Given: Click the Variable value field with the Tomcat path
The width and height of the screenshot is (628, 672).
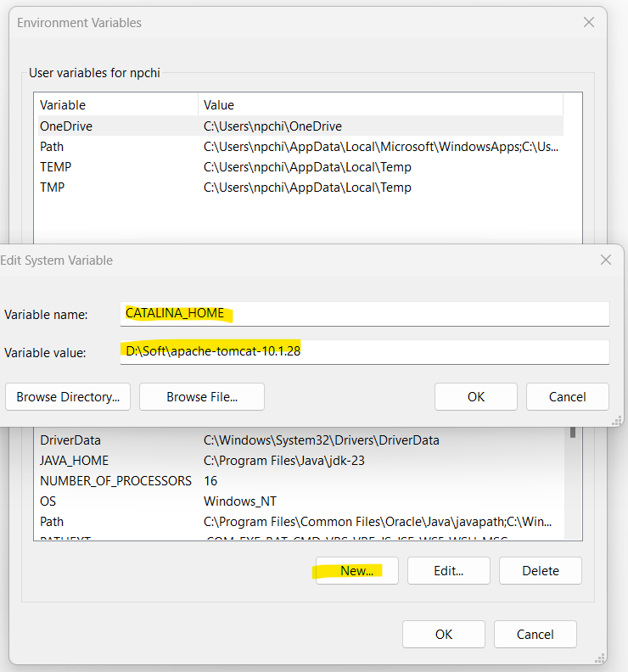Looking at the screenshot, I should pyautogui.click(x=365, y=351).
